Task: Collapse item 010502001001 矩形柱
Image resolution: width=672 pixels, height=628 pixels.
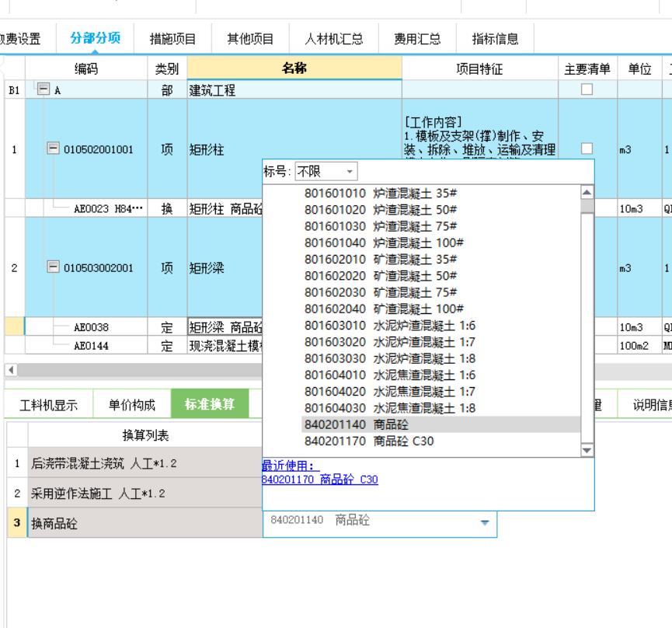Action: 53,148
